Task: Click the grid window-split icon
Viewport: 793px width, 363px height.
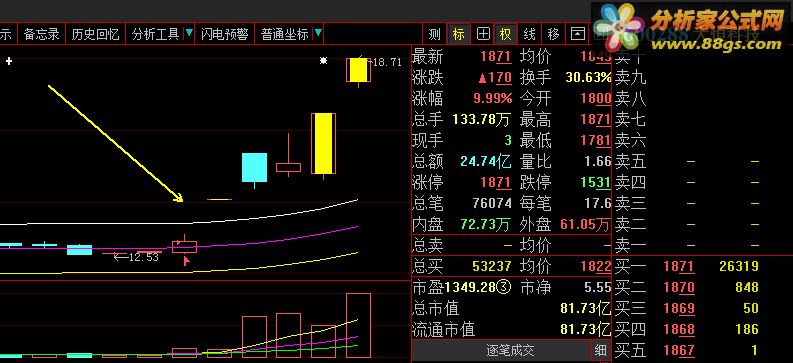Action: pyautogui.click(x=483, y=34)
